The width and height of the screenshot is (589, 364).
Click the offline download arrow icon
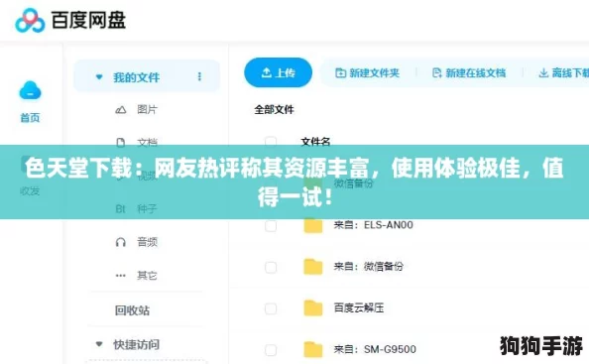point(543,72)
